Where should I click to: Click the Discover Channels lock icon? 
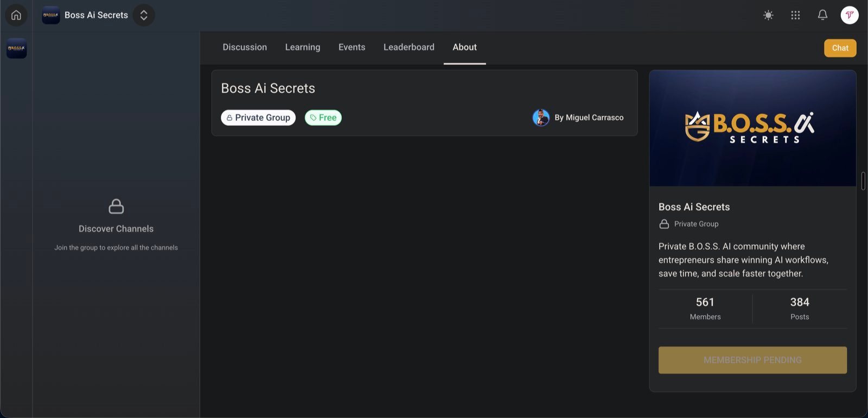click(116, 206)
